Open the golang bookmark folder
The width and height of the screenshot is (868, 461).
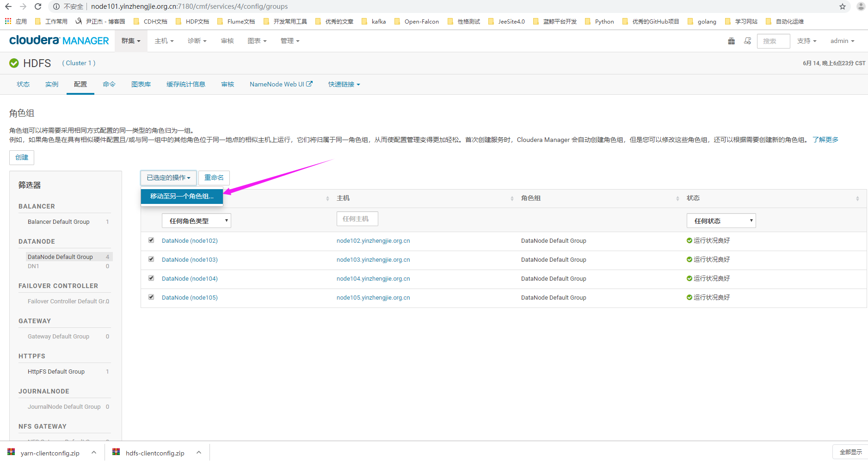point(702,21)
